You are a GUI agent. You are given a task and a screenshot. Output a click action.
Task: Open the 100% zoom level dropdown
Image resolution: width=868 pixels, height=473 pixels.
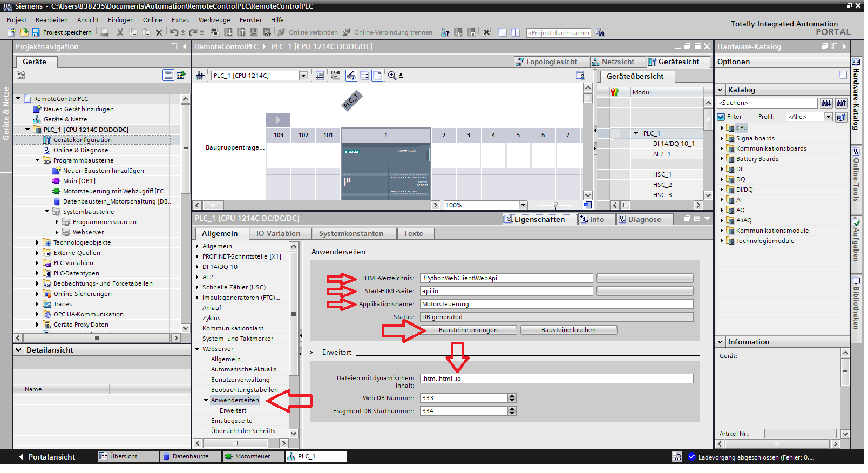pyautogui.click(x=523, y=205)
